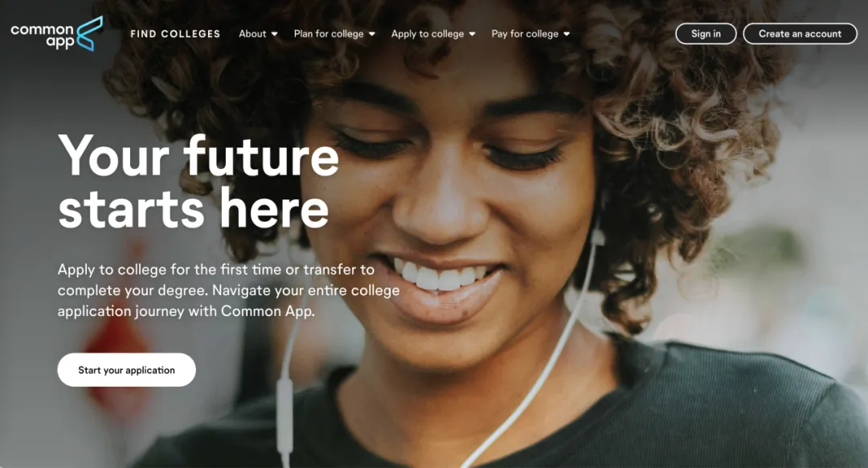Click the Sign in button
Screen dimensions: 868x468
706,34
